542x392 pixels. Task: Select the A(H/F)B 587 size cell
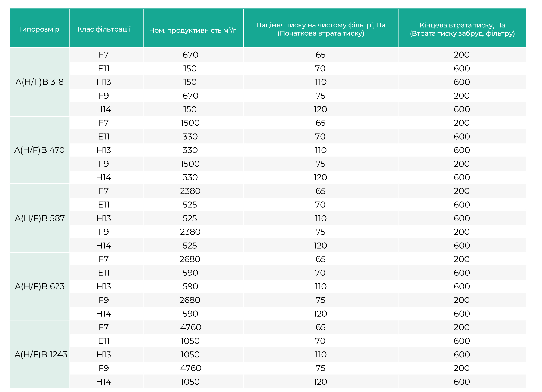(39, 218)
